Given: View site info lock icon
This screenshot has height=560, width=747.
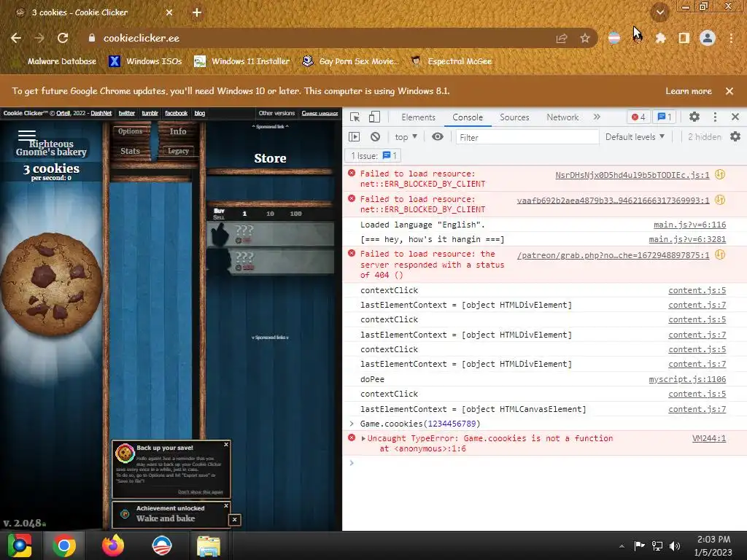Looking at the screenshot, I should (91, 38).
